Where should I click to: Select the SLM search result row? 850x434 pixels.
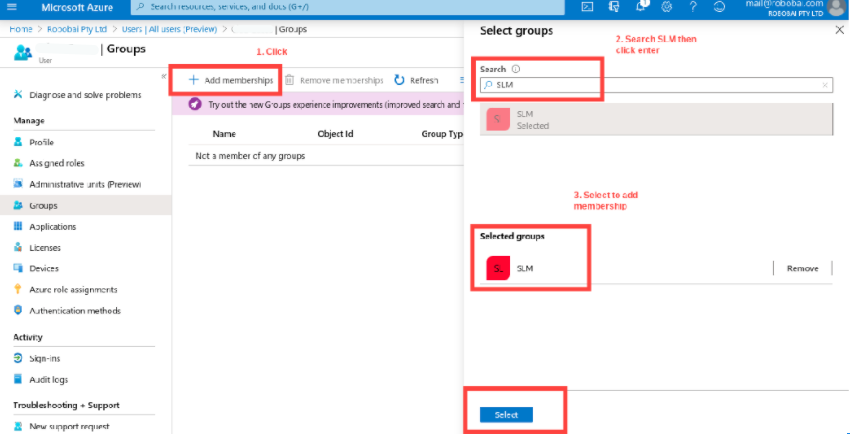click(x=656, y=120)
